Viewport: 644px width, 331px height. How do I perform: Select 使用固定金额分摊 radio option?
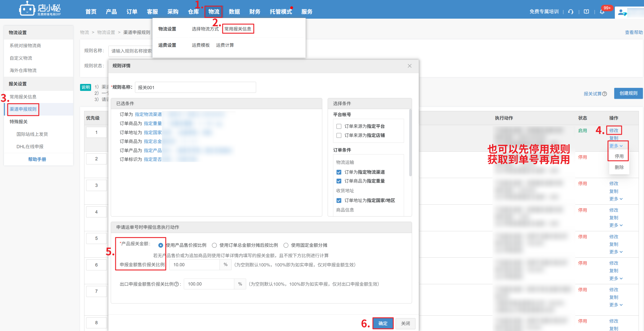pos(286,245)
